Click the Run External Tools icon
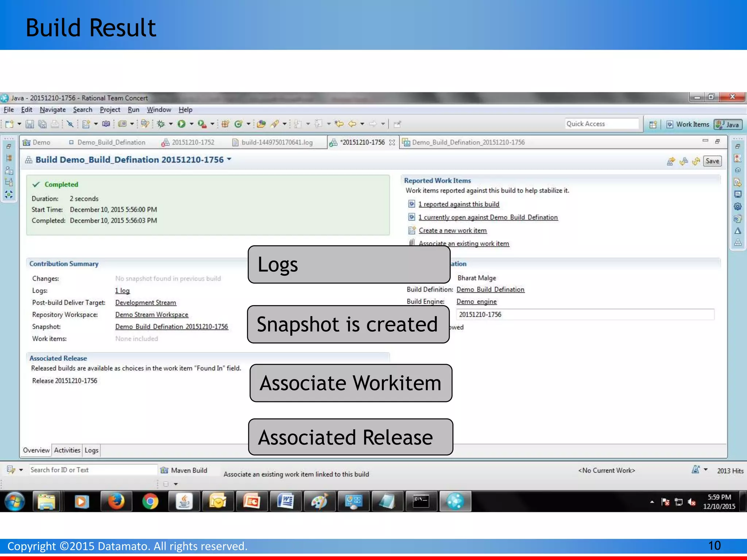The width and height of the screenshot is (747, 560). pos(202,124)
